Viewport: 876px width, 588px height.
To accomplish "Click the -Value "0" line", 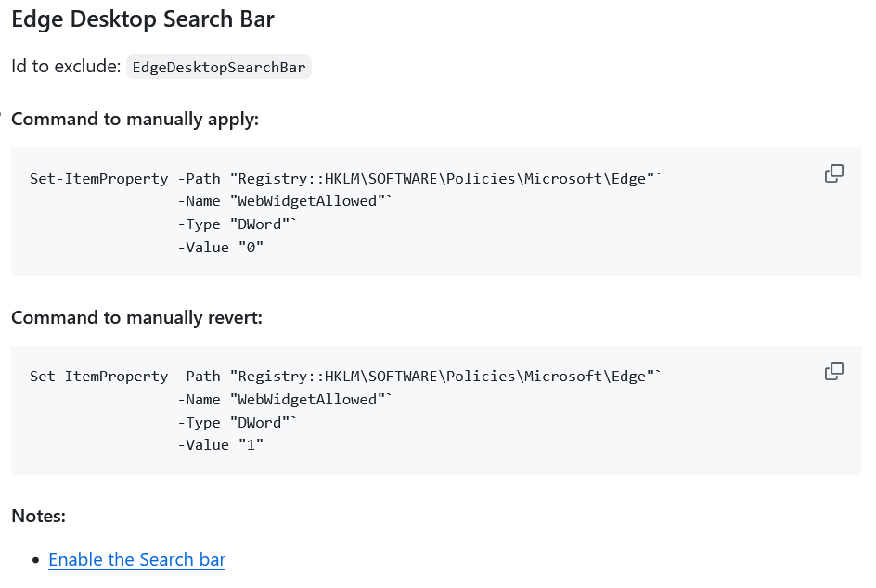I will click(221, 247).
